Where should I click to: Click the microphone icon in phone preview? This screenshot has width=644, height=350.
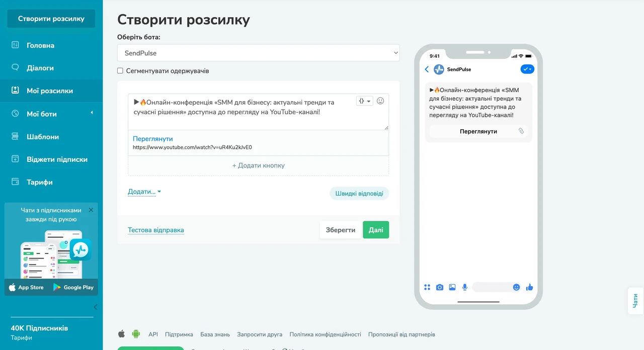(x=465, y=287)
